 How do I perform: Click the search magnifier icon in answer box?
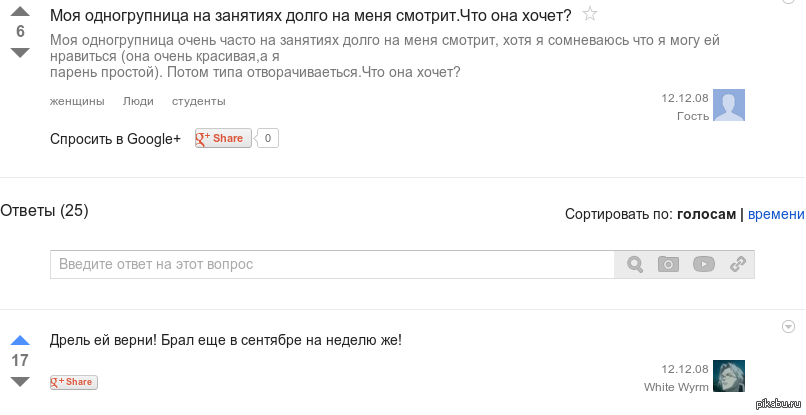(x=634, y=264)
